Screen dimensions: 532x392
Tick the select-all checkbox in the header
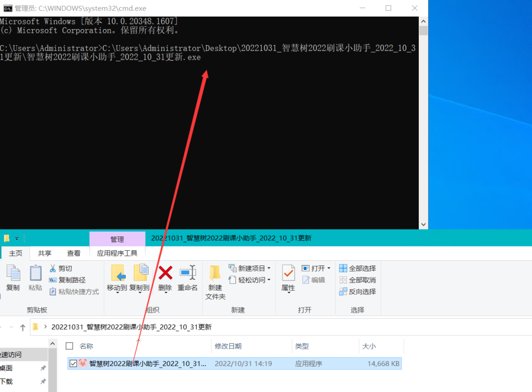69,346
